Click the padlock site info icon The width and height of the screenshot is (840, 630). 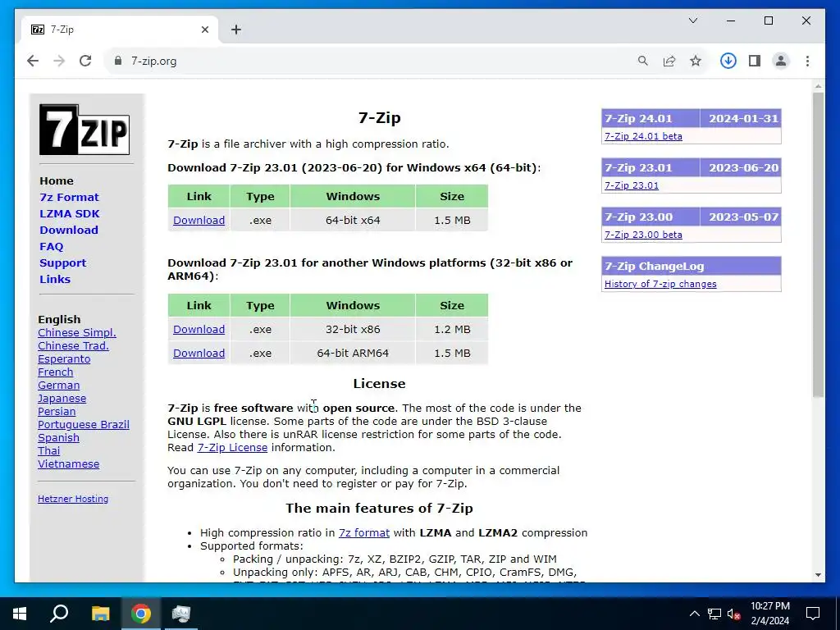[x=118, y=61]
